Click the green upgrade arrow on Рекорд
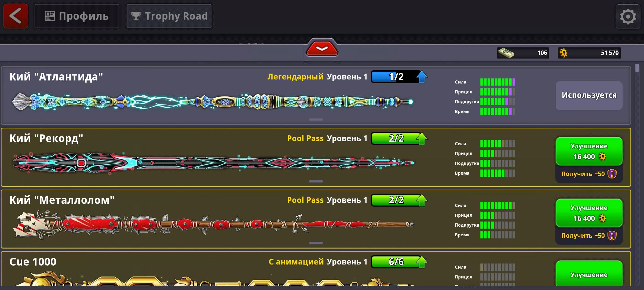This screenshot has width=644, height=290. point(422,139)
